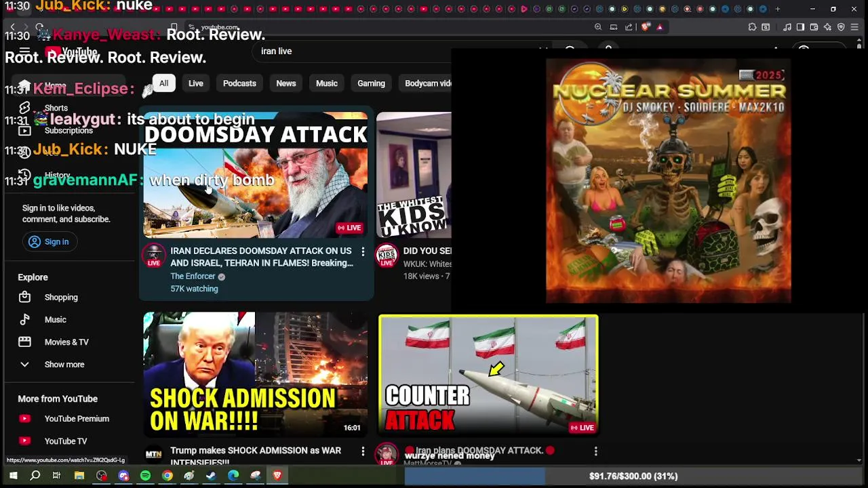
Task: Click the Movies & TV clapperboard icon
Action: pos(24,342)
